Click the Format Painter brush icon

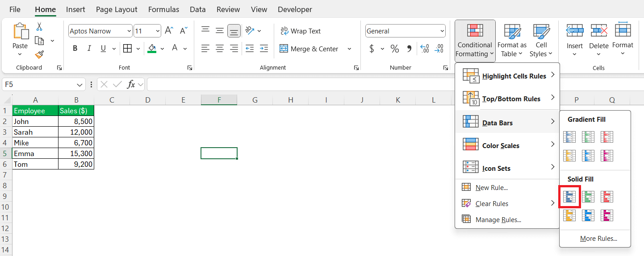point(39,54)
